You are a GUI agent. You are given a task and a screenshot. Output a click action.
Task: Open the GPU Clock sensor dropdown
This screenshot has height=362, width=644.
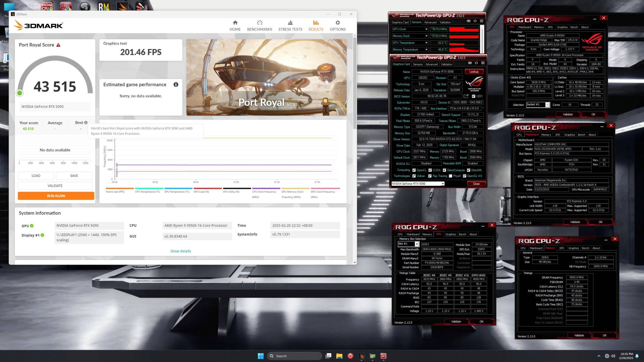(x=426, y=29)
